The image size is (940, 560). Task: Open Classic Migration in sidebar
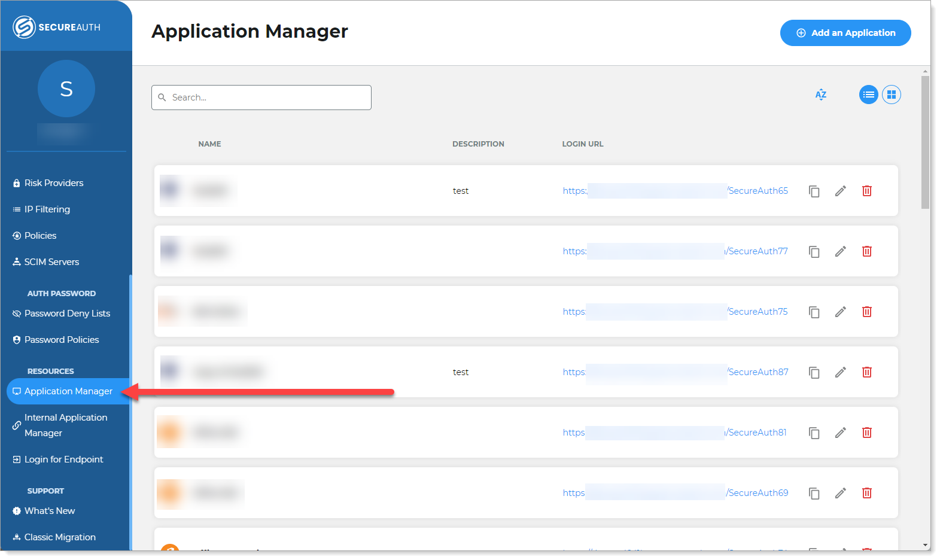click(54, 537)
